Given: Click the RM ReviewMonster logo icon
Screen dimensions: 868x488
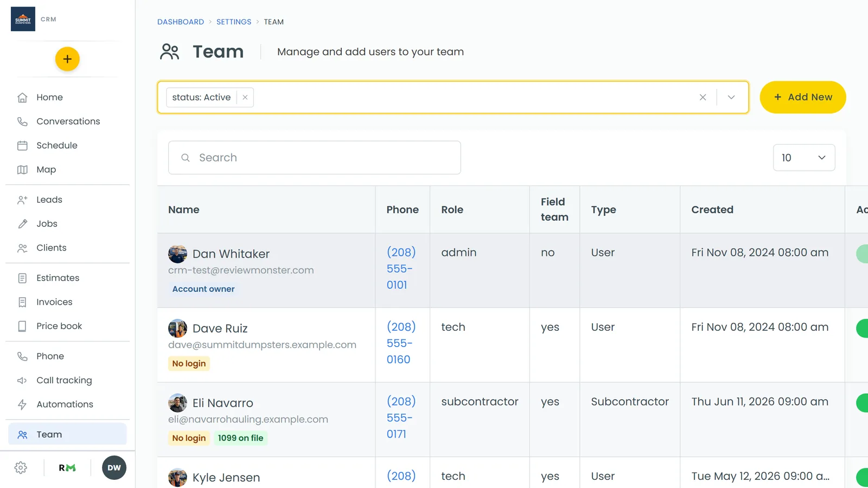Looking at the screenshot, I should (67, 468).
